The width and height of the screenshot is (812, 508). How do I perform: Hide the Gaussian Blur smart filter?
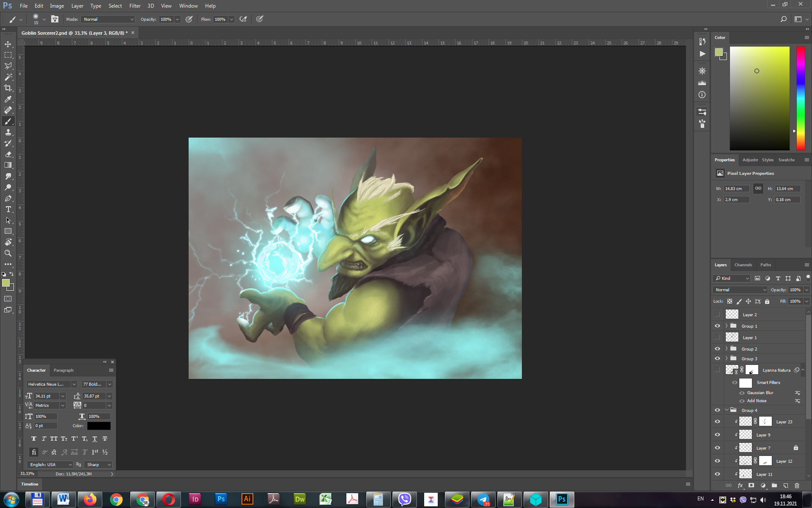742,393
